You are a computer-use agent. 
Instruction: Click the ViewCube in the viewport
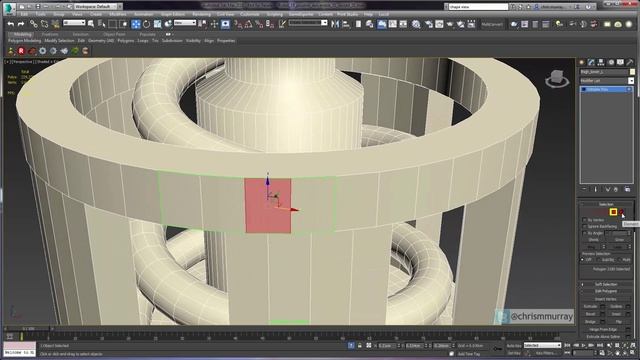tap(557, 78)
